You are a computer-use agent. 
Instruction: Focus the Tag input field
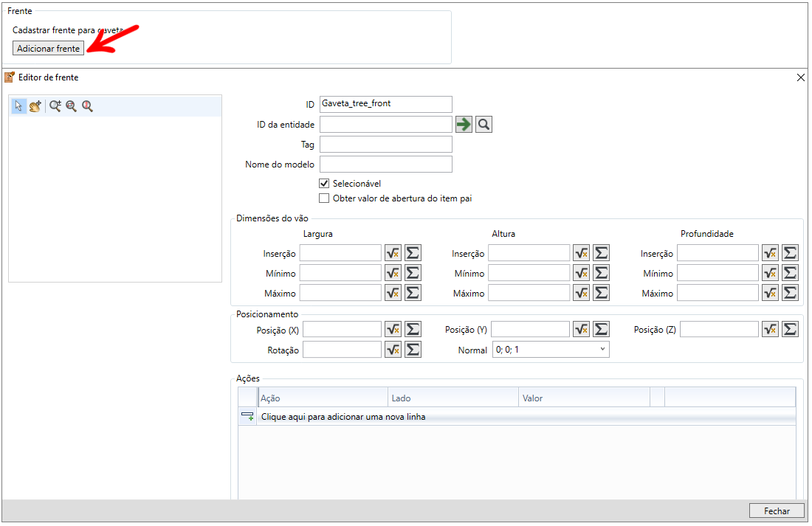pos(386,145)
